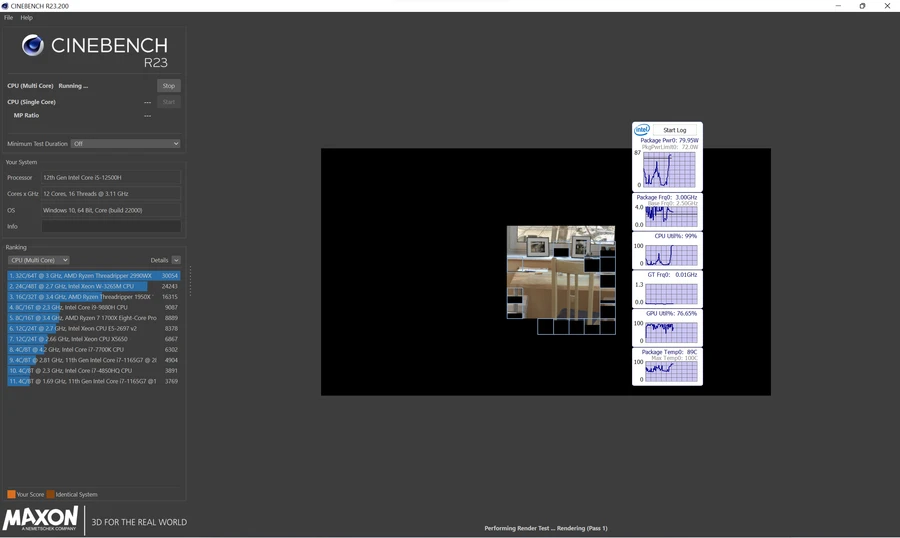Select the Core i7-7700K ranking row

tap(94, 349)
